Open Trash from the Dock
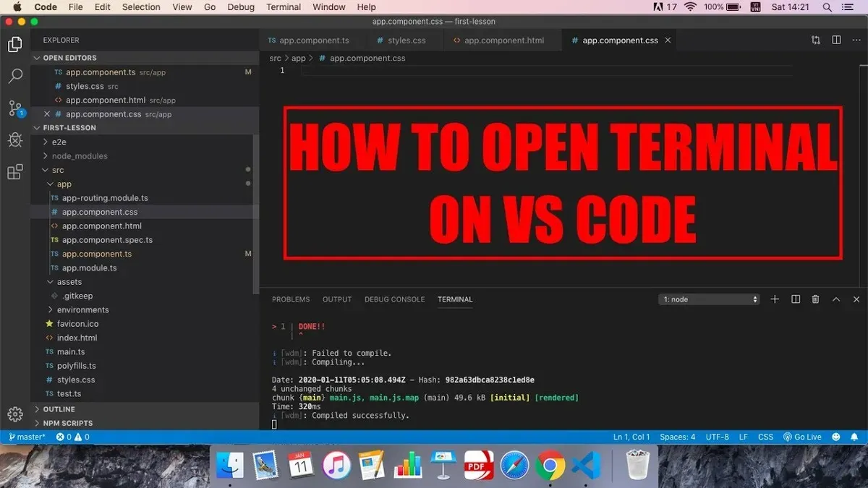This screenshot has height=488, width=868. coord(637,465)
